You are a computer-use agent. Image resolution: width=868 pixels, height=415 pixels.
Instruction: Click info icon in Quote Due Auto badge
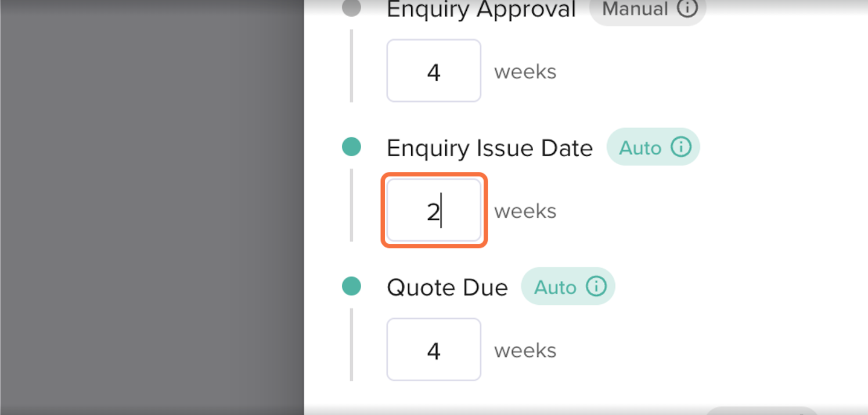point(596,287)
